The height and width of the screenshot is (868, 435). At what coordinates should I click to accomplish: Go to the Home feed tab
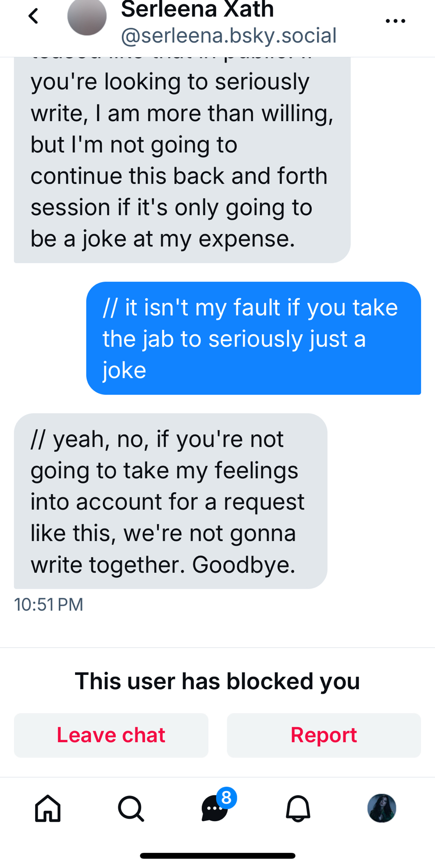pos(48,808)
